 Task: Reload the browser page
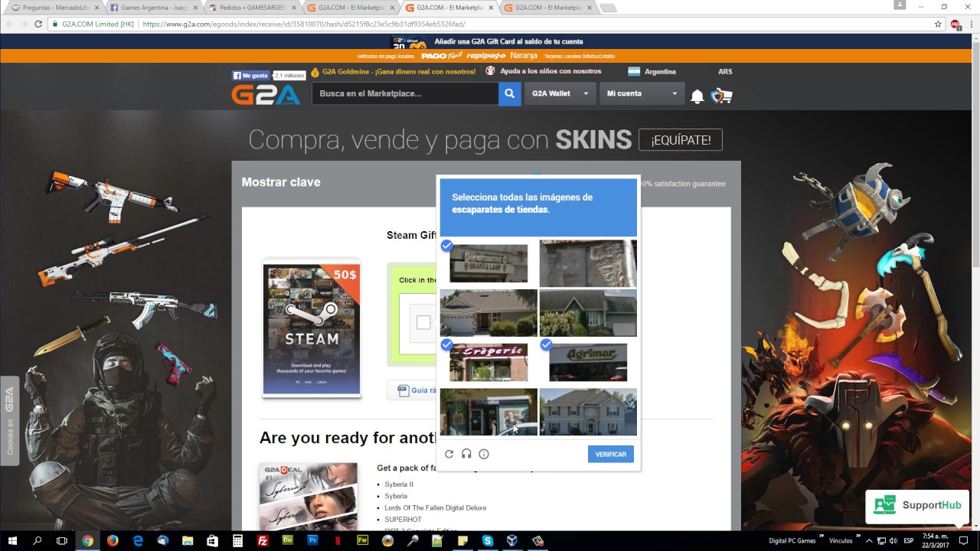[38, 24]
